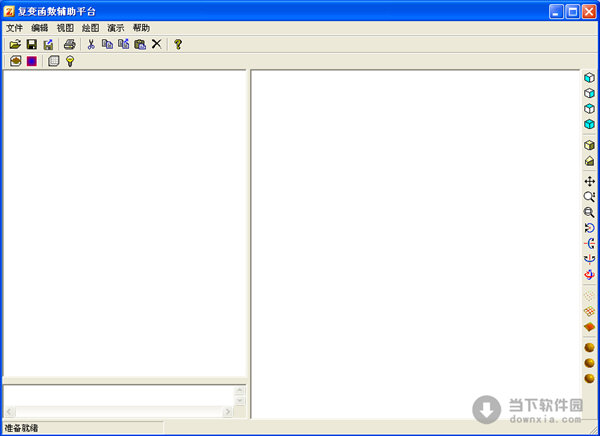
Task: Click the scissors cut icon
Action: [x=91, y=44]
